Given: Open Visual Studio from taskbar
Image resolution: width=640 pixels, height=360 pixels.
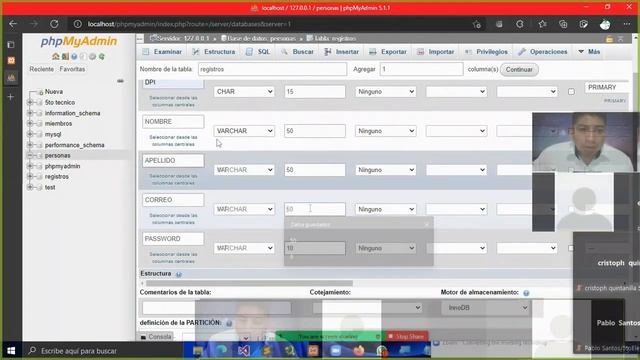Looking at the screenshot, I should [x=244, y=350].
